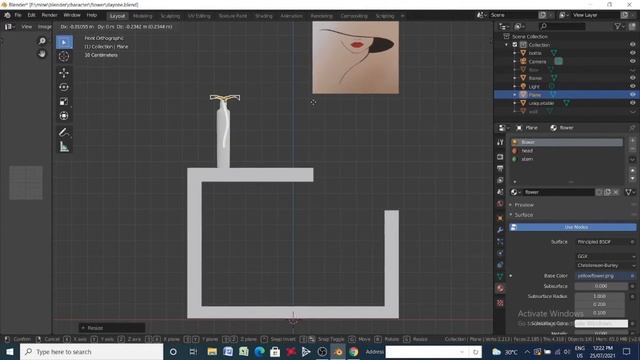Click the Subsurface value slider
This screenshot has height=360, width=640.
pyautogui.click(x=600, y=286)
